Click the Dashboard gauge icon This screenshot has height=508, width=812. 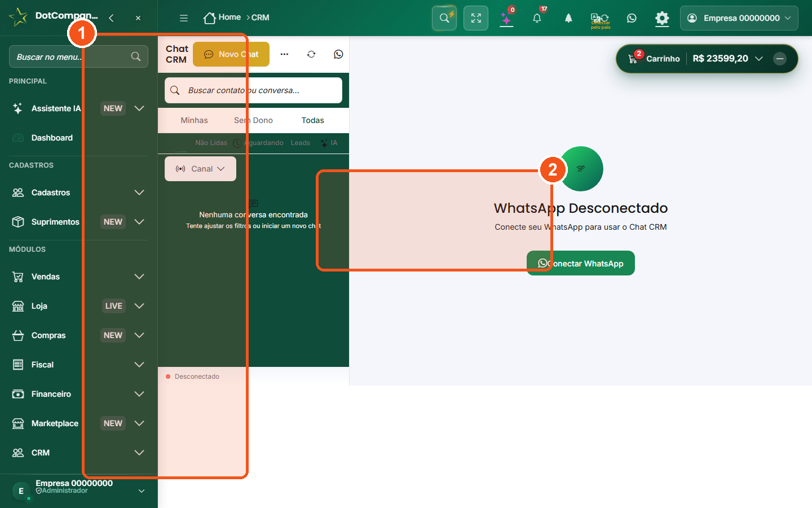click(x=18, y=138)
